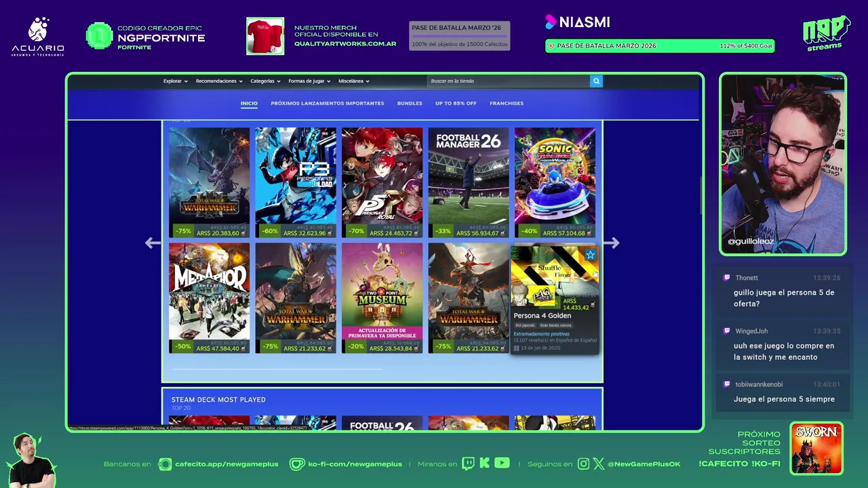Click the chat badge beside Thonett
The image size is (868, 488).
click(727, 278)
